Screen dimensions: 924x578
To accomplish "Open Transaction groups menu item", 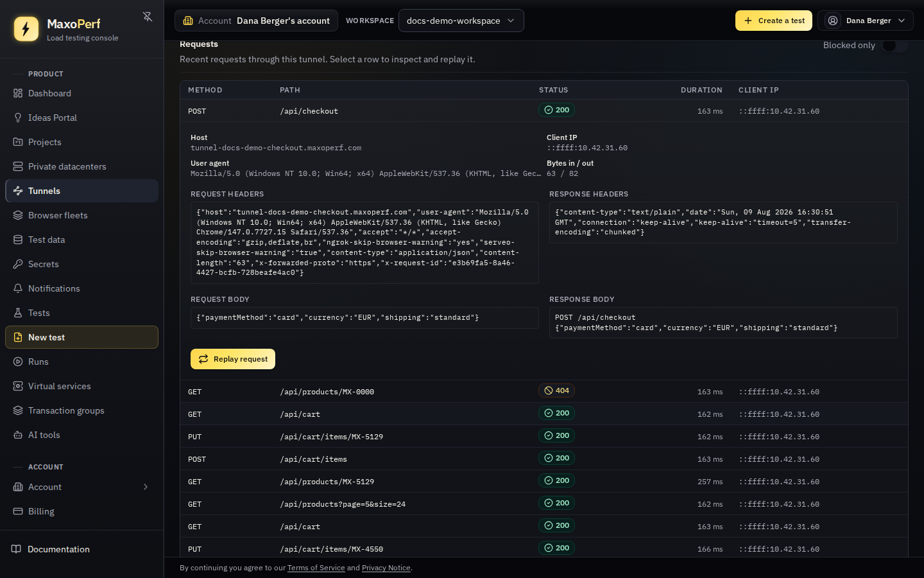I will tap(81, 410).
